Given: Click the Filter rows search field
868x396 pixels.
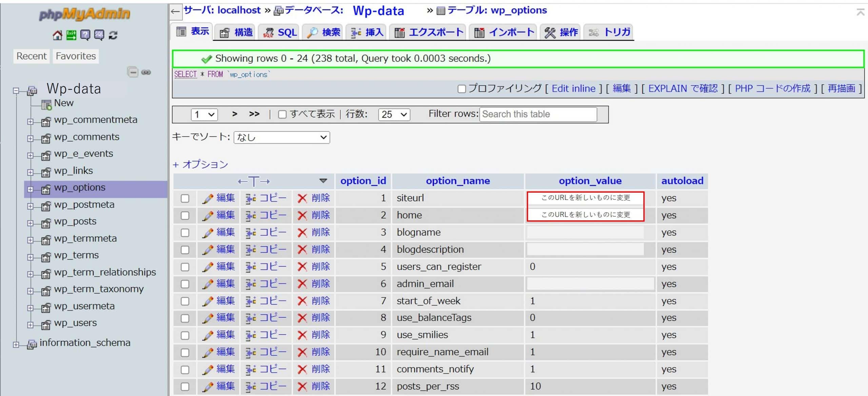Looking at the screenshot, I should (x=538, y=115).
